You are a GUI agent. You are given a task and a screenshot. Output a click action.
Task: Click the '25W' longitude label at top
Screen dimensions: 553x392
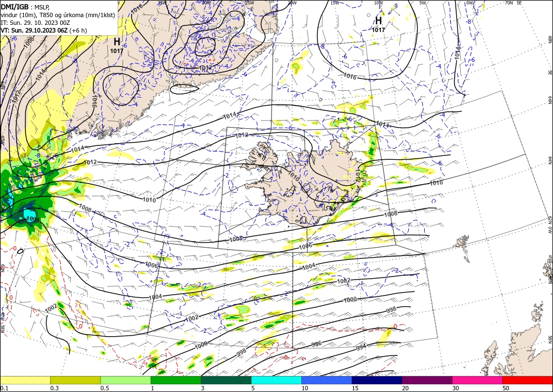(x=249, y=3)
